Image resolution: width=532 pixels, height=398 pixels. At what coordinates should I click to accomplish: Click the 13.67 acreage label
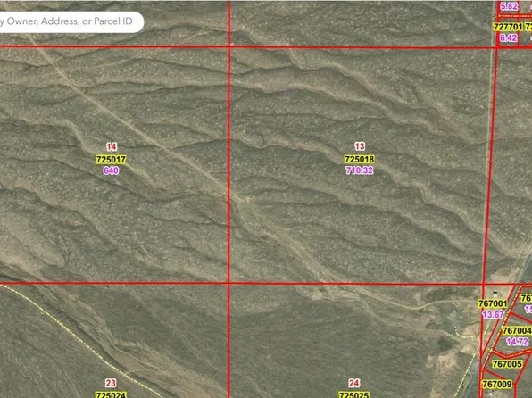point(493,314)
